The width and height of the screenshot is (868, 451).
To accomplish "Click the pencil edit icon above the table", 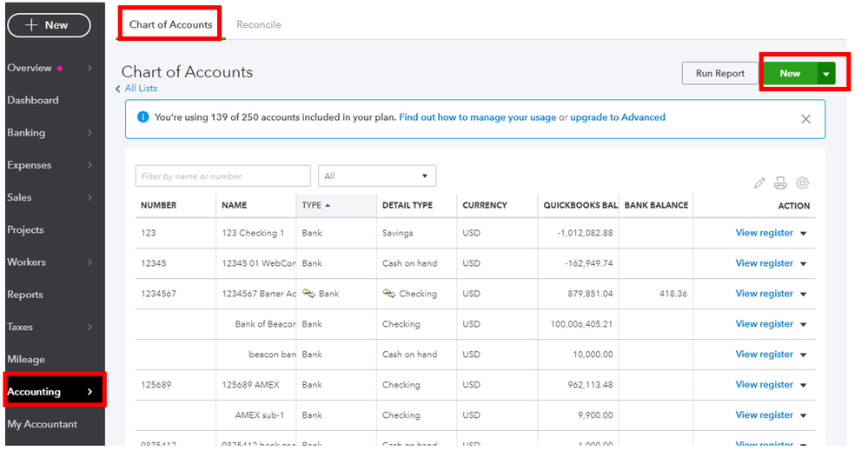I will pos(759,183).
